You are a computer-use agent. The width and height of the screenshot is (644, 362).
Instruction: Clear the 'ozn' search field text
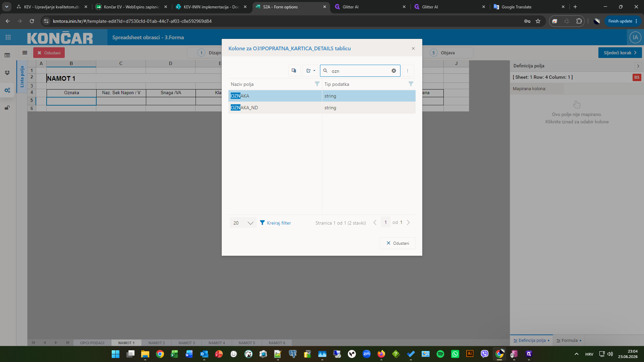[x=394, y=71]
